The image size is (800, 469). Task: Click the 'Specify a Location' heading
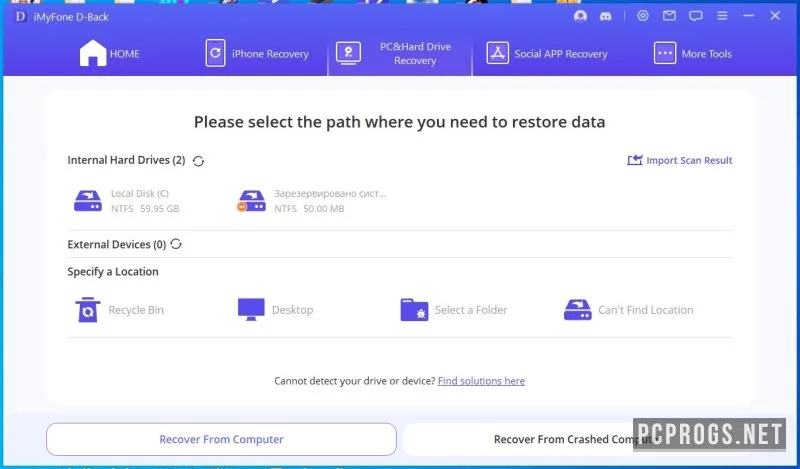[x=113, y=271]
